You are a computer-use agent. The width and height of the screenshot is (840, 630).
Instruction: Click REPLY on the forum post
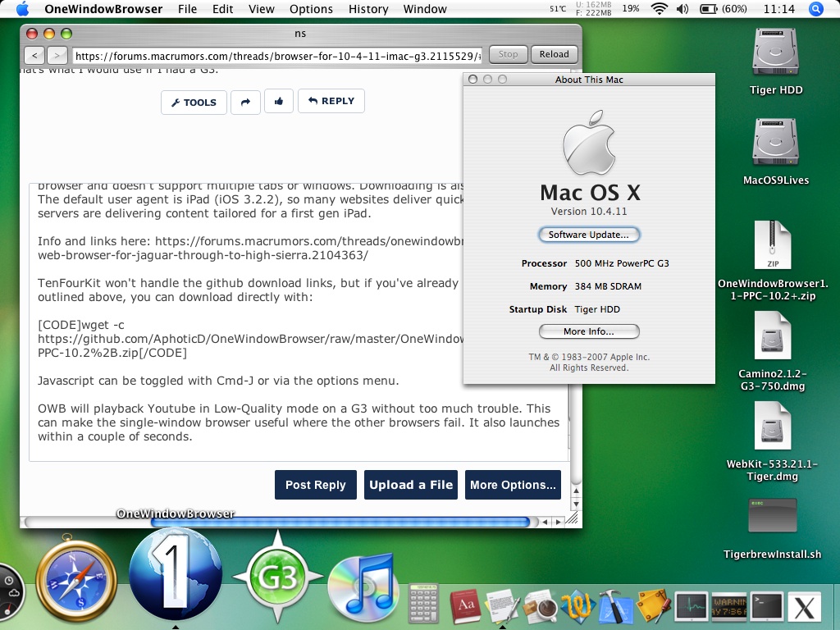click(x=331, y=101)
